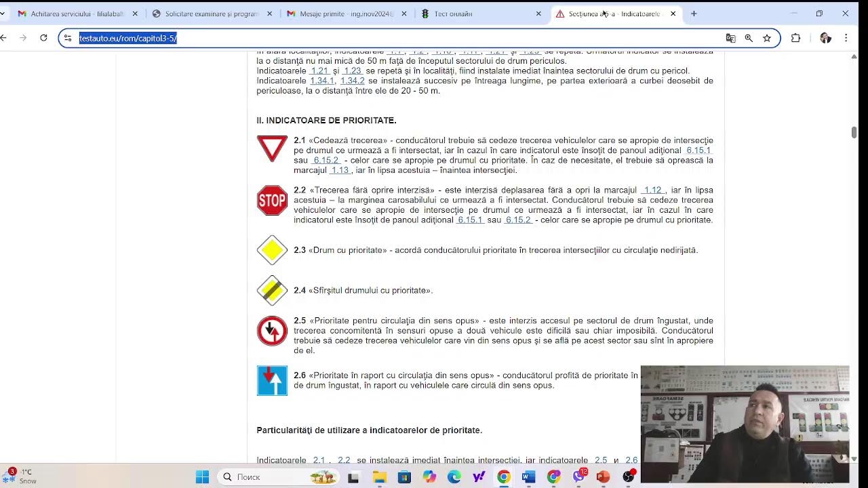Open Microsoft Store from the taskbar
The height and width of the screenshot is (488, 868).
[404, 477]
